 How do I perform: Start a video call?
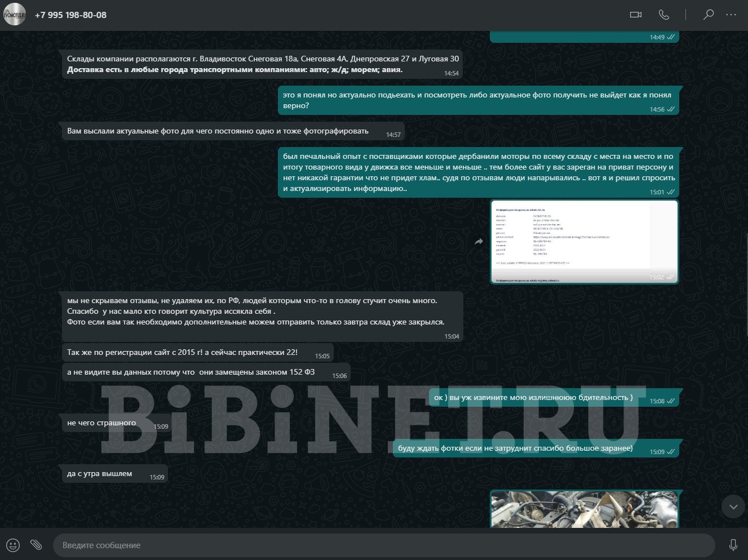[x=635, y=15]
